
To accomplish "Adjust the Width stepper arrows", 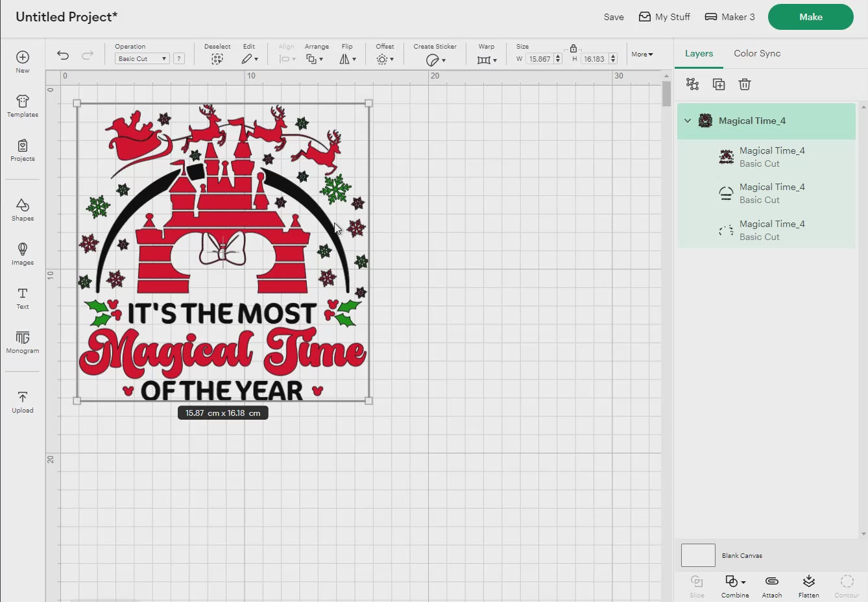I will [x=558, y=59].
